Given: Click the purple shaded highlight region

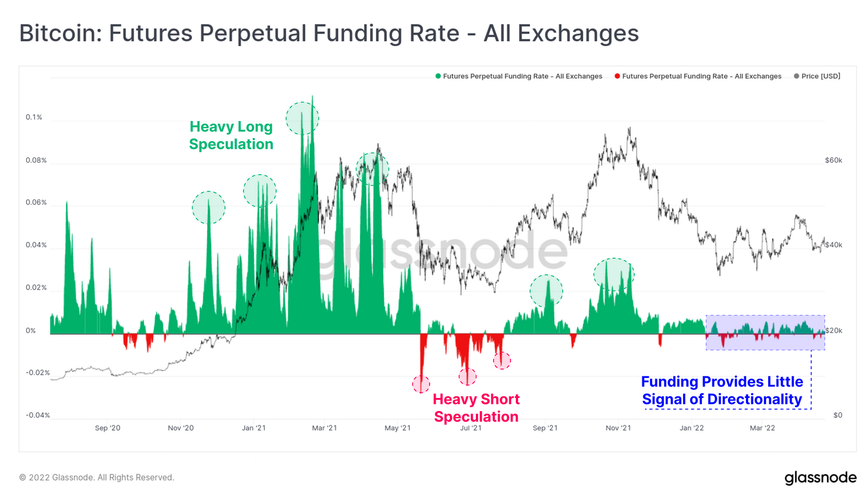Looking at the screenshot, I should tap(765, 332).
